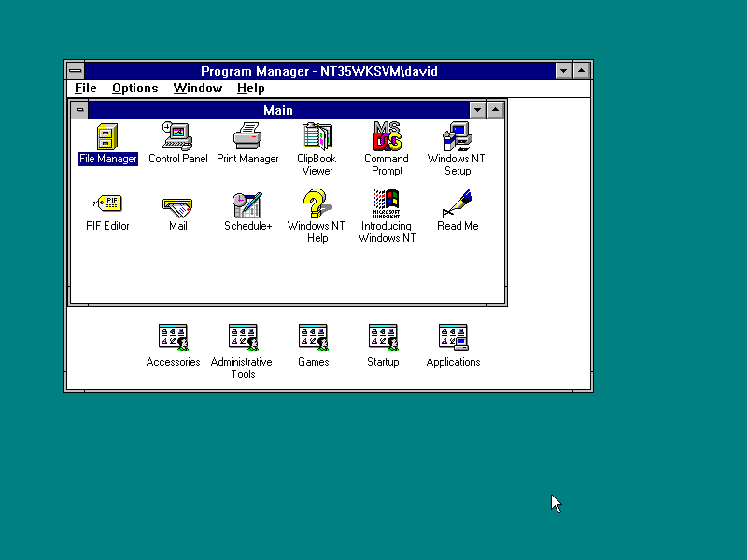Select the Introducing Windows NT icon
Viewport: 747px width, 560px height.
pyautogui.click(x=387, y=203)
